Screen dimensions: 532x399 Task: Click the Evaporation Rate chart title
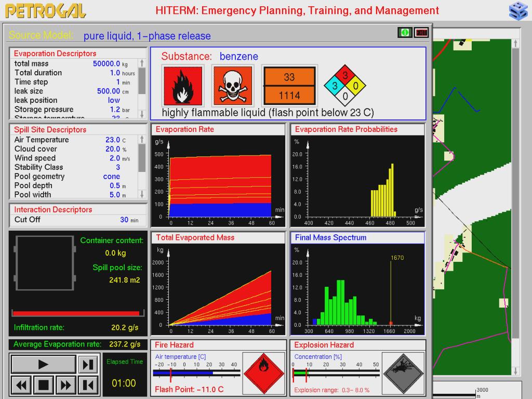185,129
